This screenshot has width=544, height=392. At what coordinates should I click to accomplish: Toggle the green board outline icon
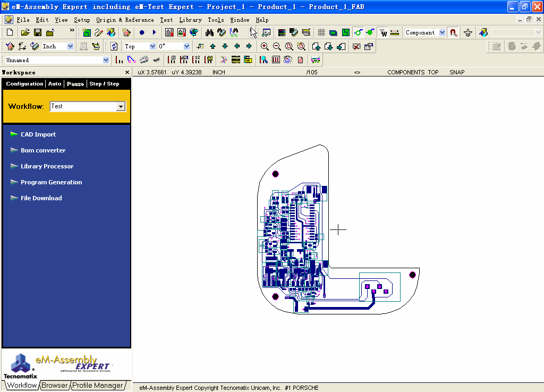point(345,32)
